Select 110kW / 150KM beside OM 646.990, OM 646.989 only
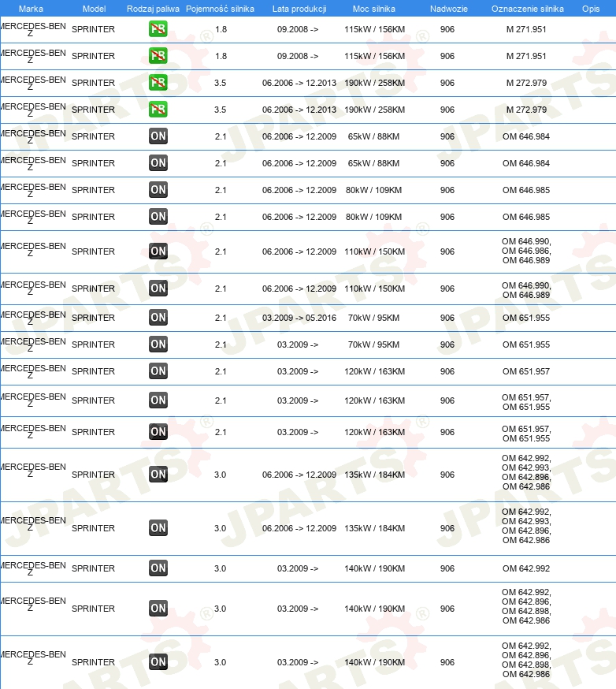The width and height of the screenshot is (616, 689). pyautogui.click(x=374, y=289)
